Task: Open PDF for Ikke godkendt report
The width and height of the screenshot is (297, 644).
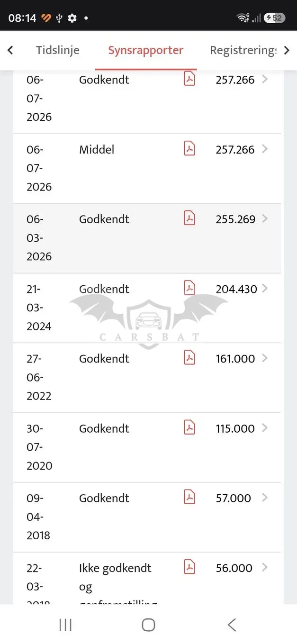Action: (189, 566)
